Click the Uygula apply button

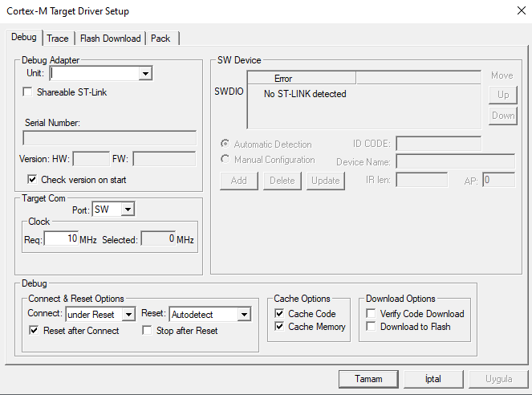click(x=498, y=379)
